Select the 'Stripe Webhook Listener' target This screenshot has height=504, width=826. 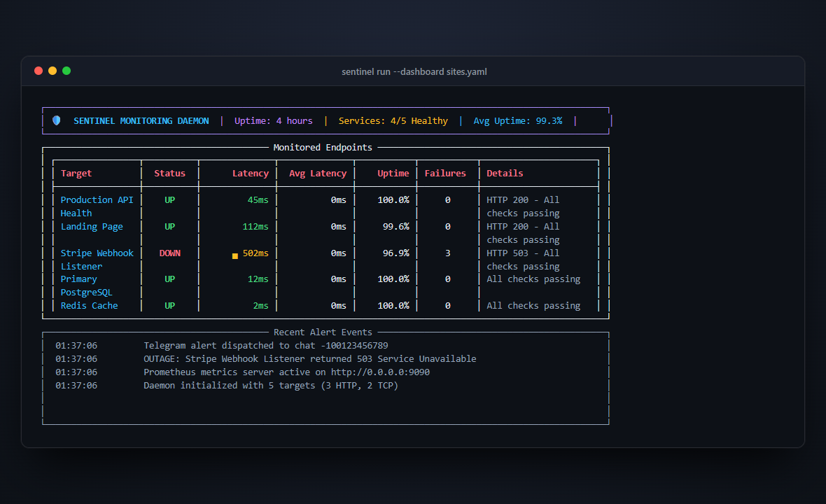click(97, 260)
